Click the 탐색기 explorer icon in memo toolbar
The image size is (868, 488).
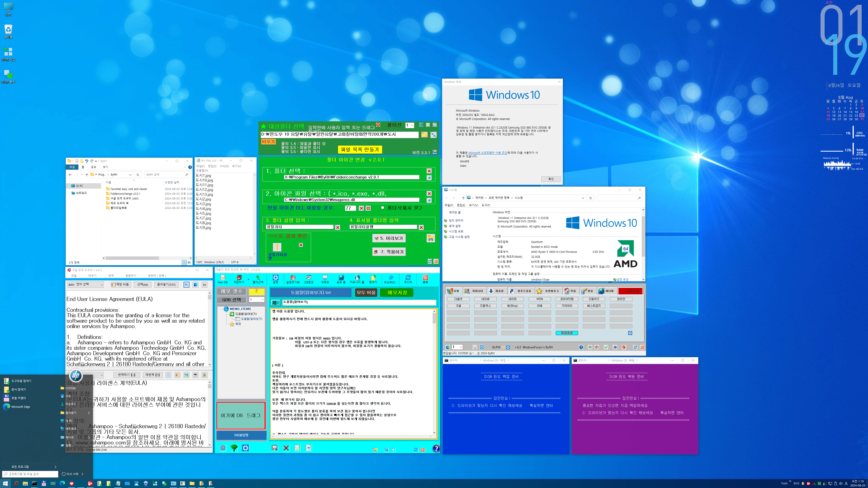pos(373,279)
